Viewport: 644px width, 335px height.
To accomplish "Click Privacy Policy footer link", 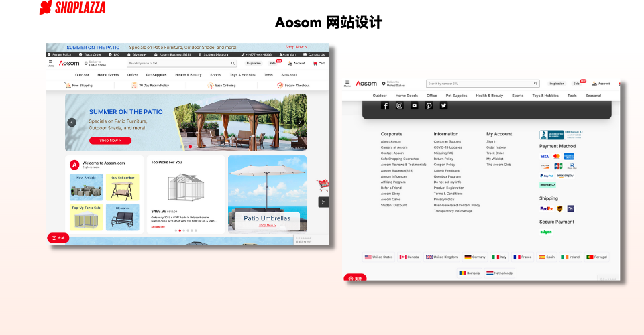I will [x=444, y=199].
